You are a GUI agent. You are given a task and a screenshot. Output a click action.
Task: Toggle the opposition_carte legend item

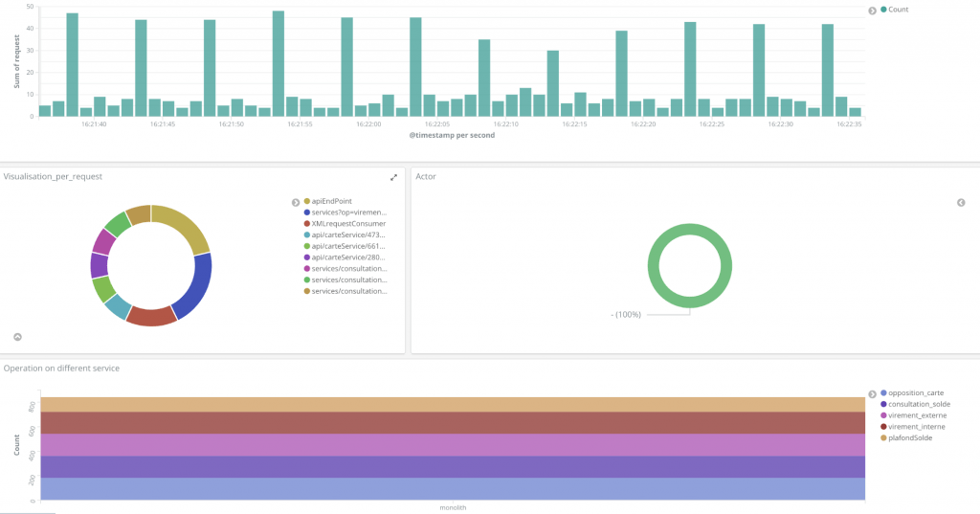click(x=916, y=392)
